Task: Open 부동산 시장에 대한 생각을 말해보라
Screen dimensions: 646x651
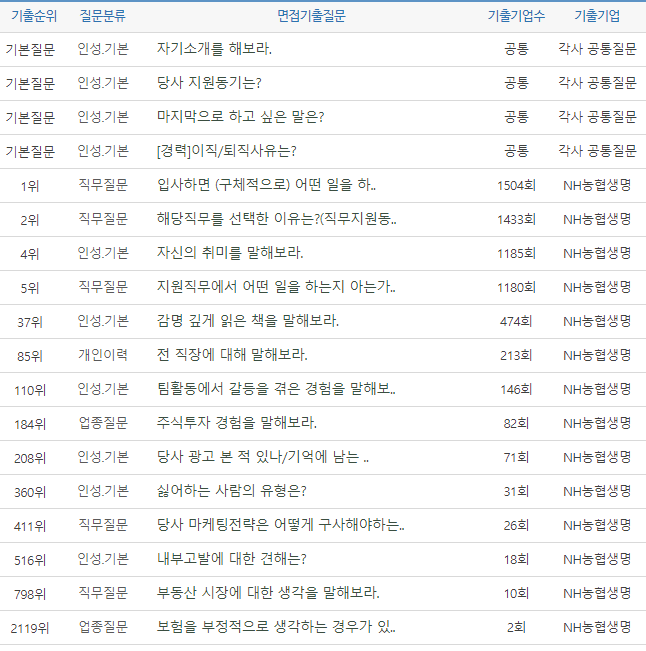Action: (268, 593)
